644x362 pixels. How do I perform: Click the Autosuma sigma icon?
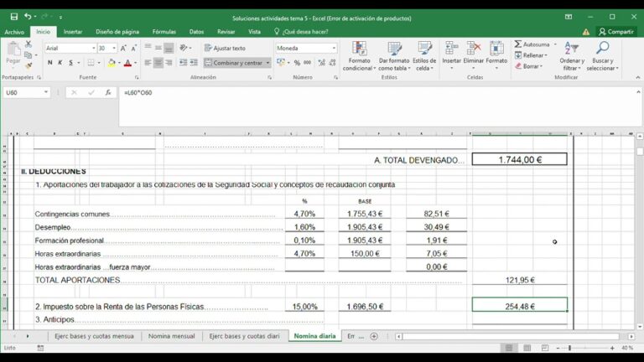click(x=518, y=44)
